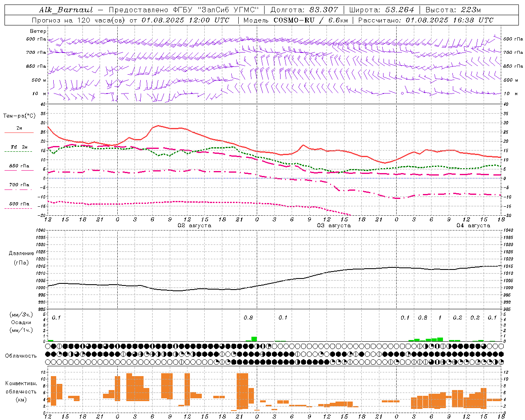The image size is (525, 420).
Task: Click the Высота: 223м altitude value
Action: 453,10
